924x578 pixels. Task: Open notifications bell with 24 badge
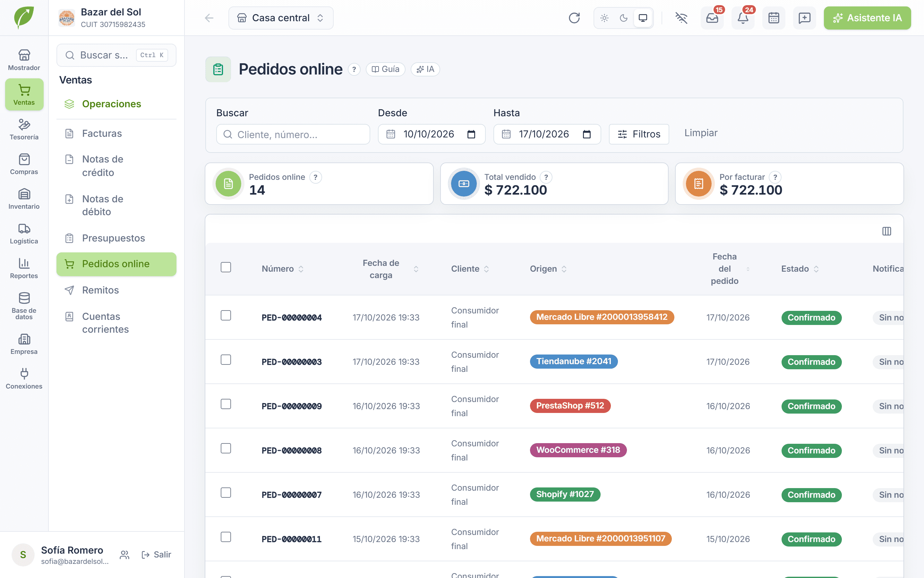pyautogui.click(x=743, y=18)
